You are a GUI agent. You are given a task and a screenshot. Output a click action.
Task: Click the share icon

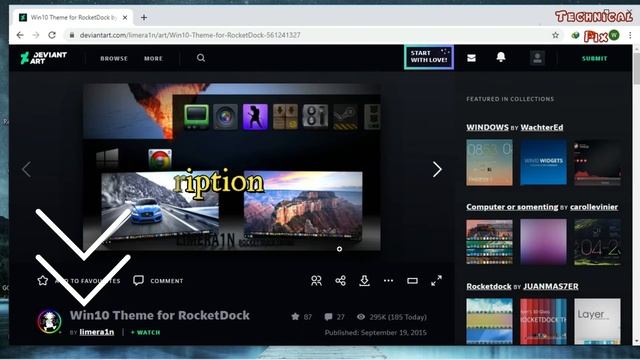point(340,280)
